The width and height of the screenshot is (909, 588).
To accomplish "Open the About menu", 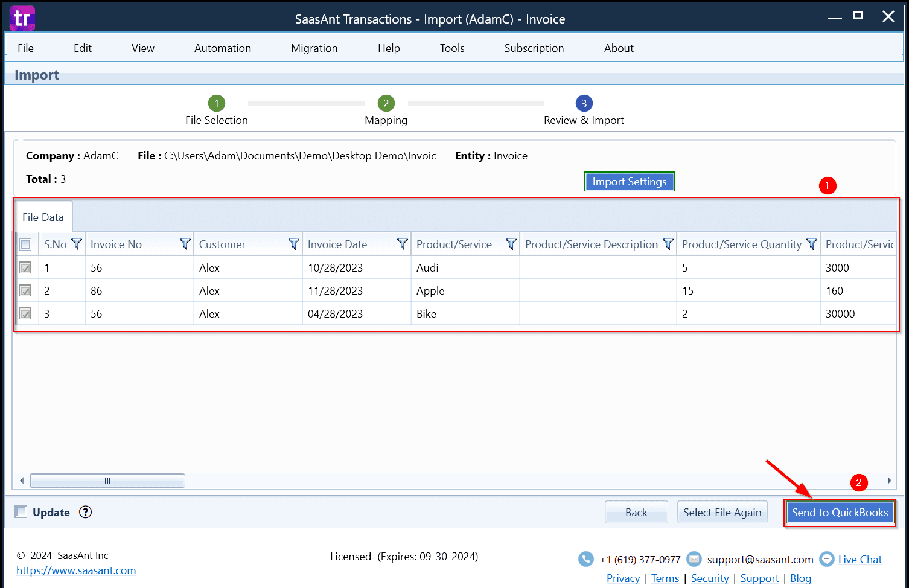I will (x=619, y=48).
